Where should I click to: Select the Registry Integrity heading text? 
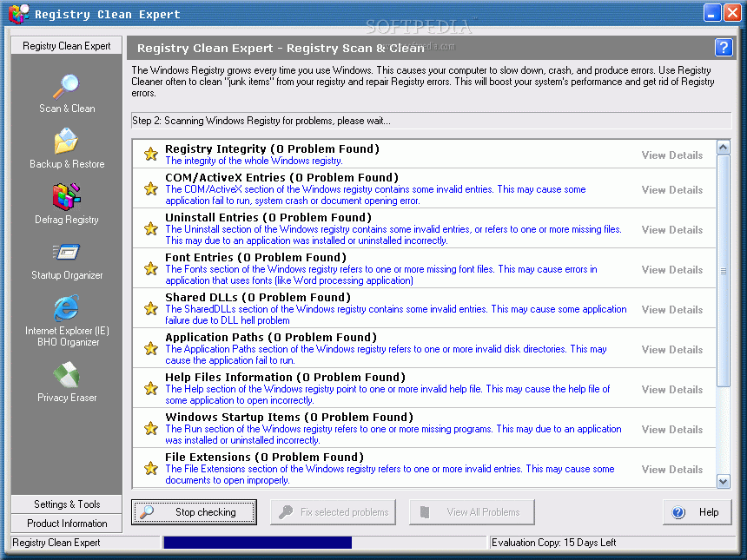(x=272, y=149)
